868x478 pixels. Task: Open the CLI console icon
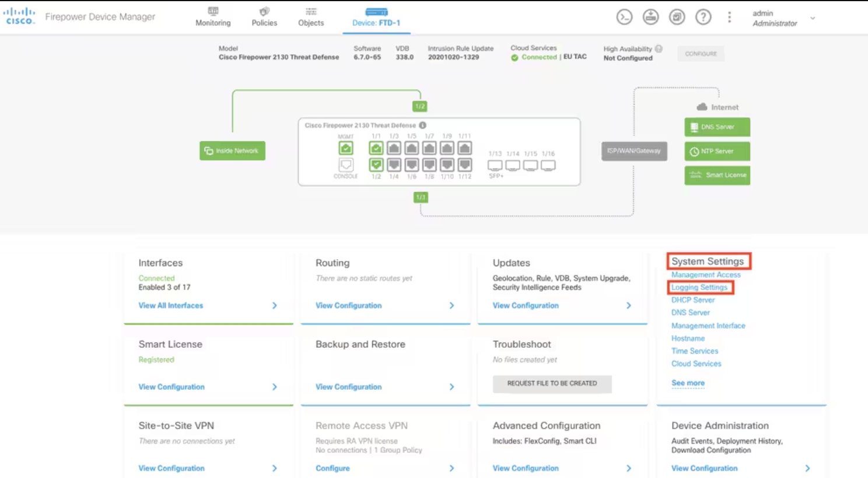pyautogui.click(x=624, y=18)
